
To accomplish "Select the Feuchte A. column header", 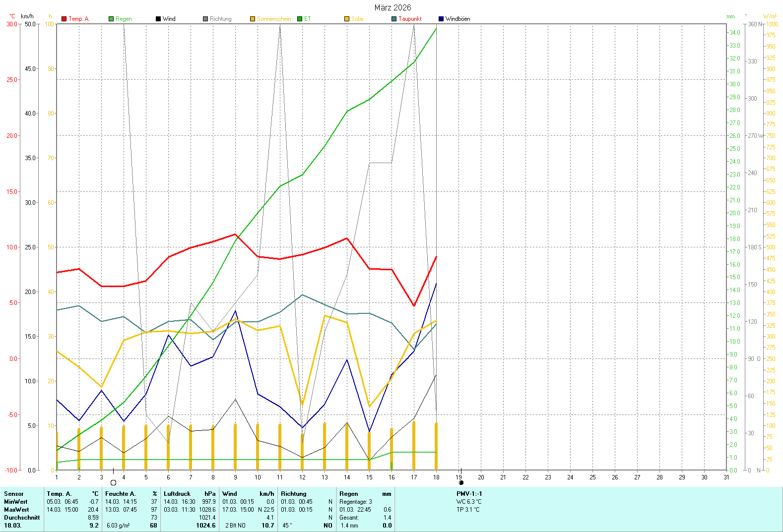I will (x=120, y=494).
